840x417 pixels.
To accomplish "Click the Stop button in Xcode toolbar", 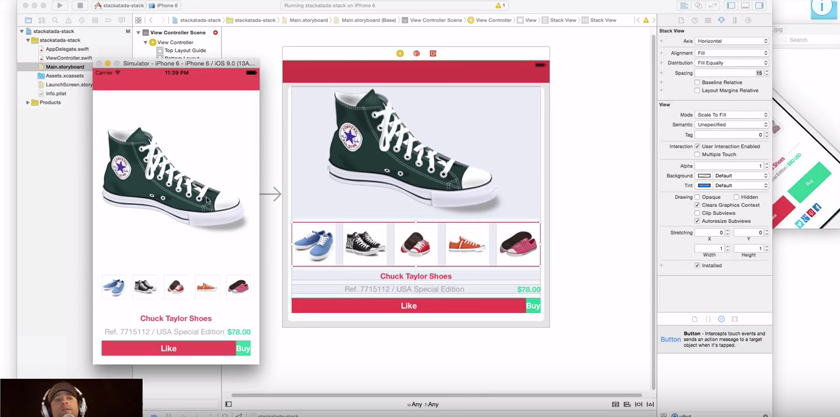I will [80, 5].
